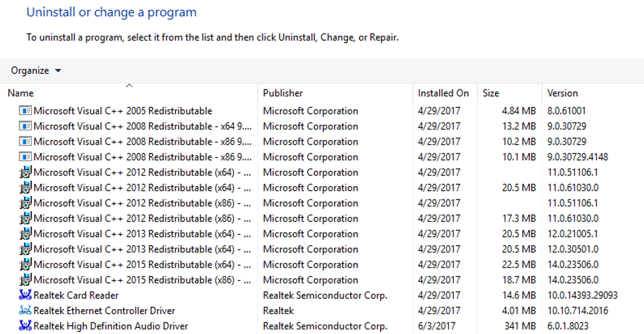
Task: Select the 341 MB Realtek audio driver row
Action: coord(110,326)
